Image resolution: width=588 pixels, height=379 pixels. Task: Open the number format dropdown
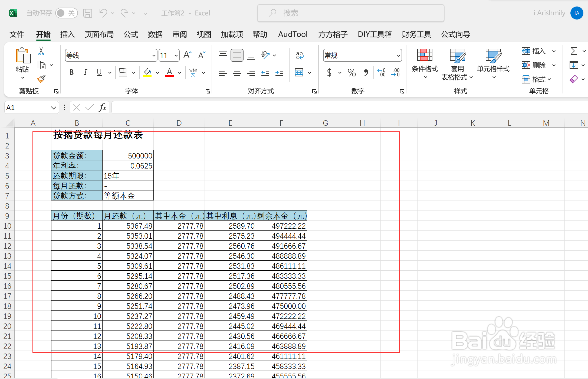click(398, 56)
